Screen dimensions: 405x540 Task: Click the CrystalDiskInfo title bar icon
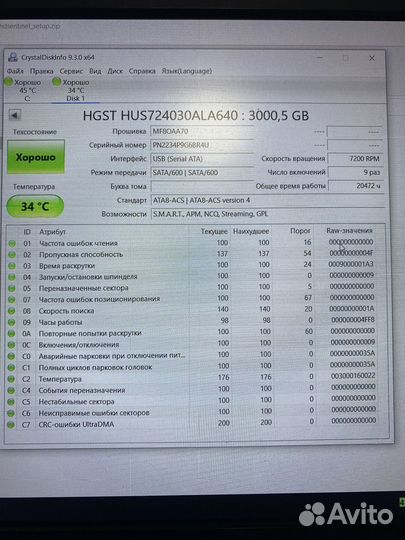tap(13, 57)
